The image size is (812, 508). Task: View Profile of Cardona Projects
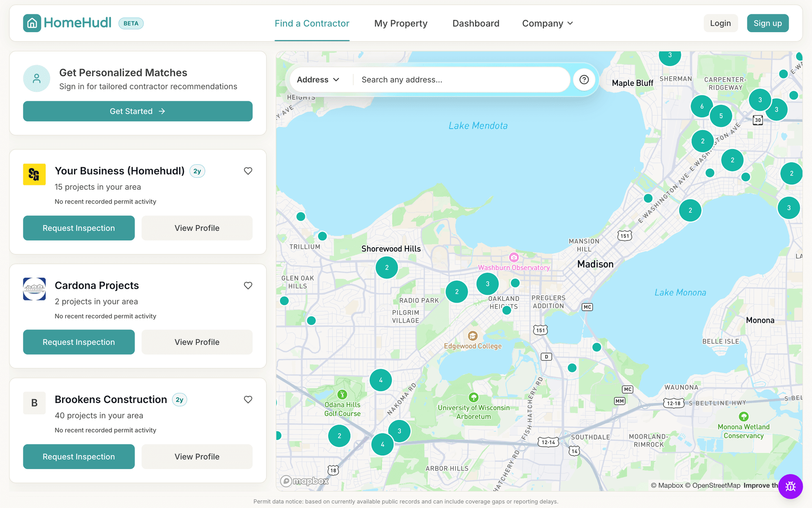(197, 342)
